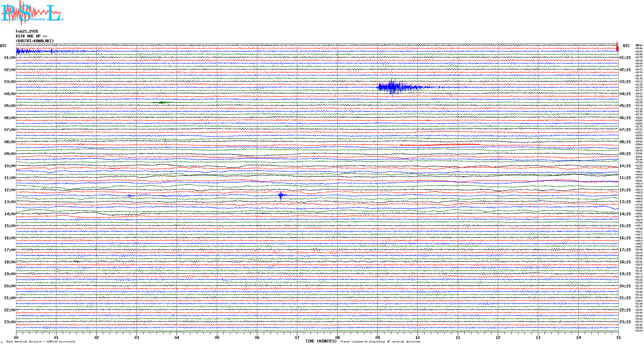Click the Traces clipped footnote text
Screen dimensions: 644x346
pos(380,342)
